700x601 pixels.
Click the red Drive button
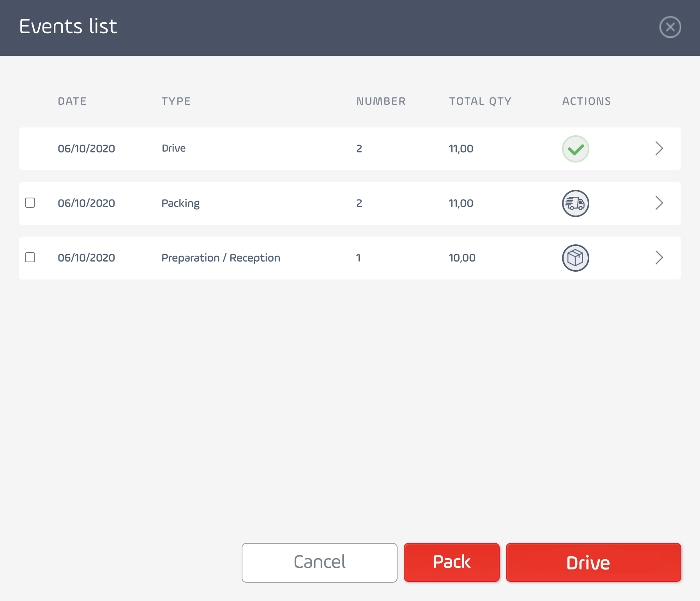[594, 562]
